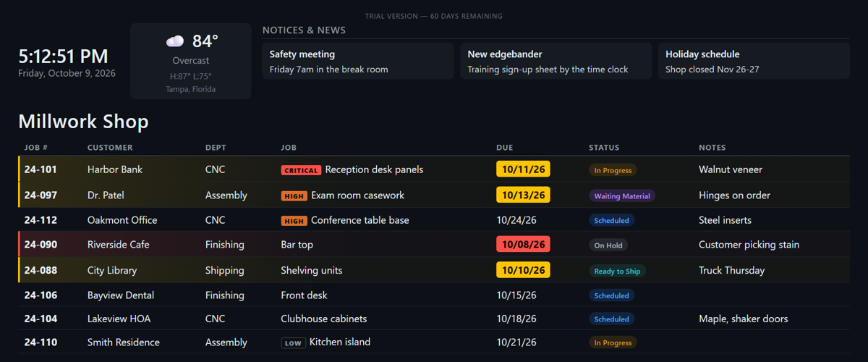Click the Hinges on order note
Image resolution: width=868 pixels, height=362 pixels.
tap(734, 195)
